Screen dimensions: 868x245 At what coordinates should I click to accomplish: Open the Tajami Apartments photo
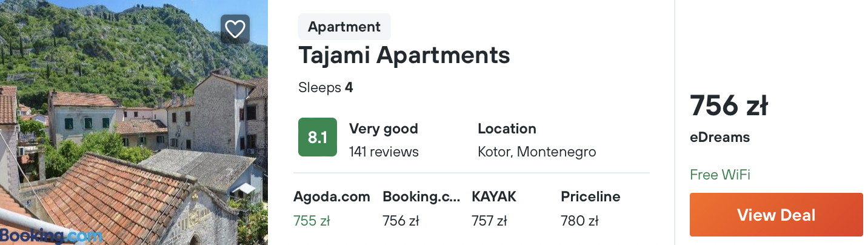133,133
